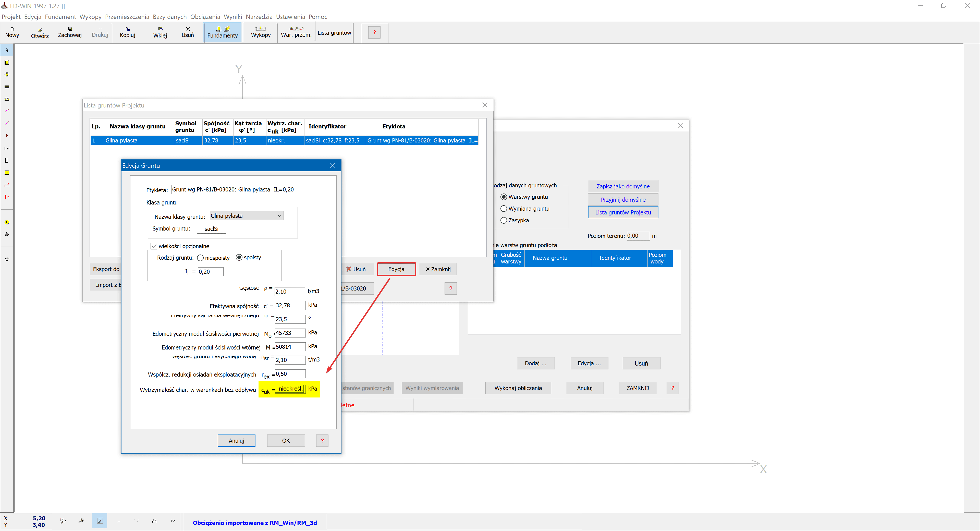Select the strip footing tool
980x531 pixels.
click(x=7, y=87)
